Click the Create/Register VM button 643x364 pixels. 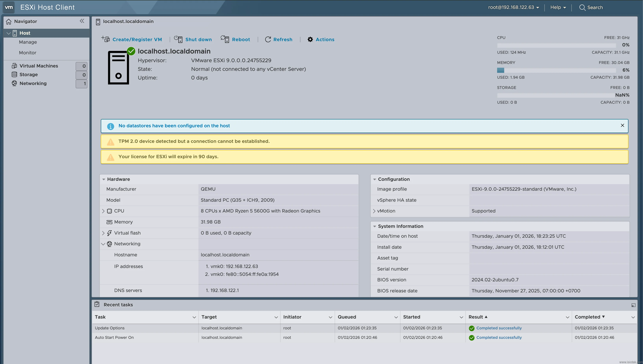132,39
